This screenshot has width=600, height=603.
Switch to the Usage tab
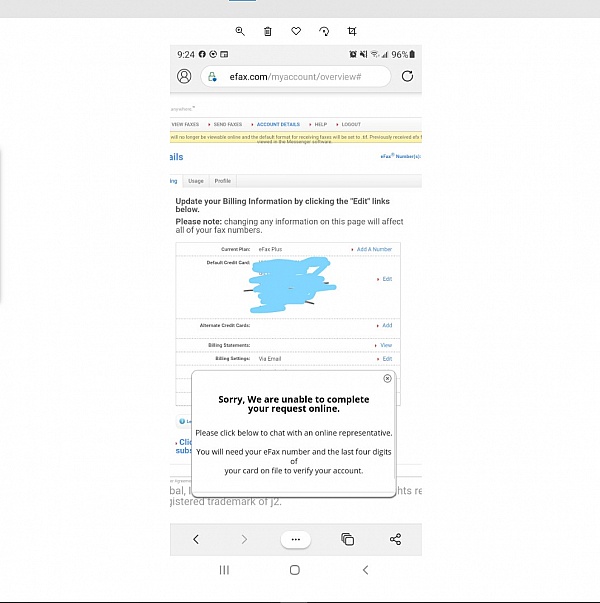(x=196, y=181)
